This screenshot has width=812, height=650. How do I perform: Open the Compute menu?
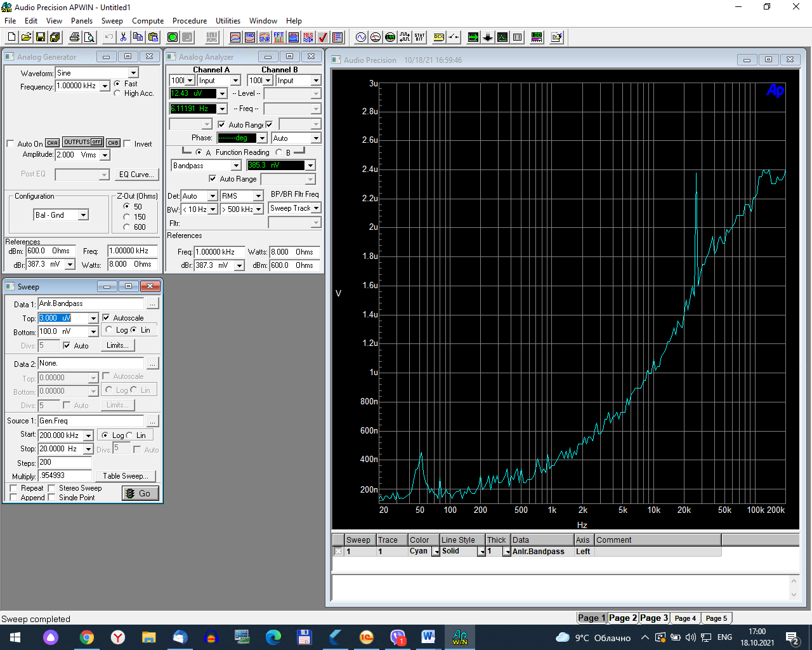click(148, 21)
